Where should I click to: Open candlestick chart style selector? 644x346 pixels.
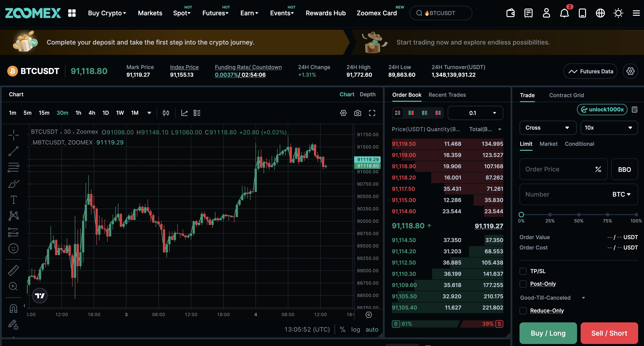coord(166,113)
